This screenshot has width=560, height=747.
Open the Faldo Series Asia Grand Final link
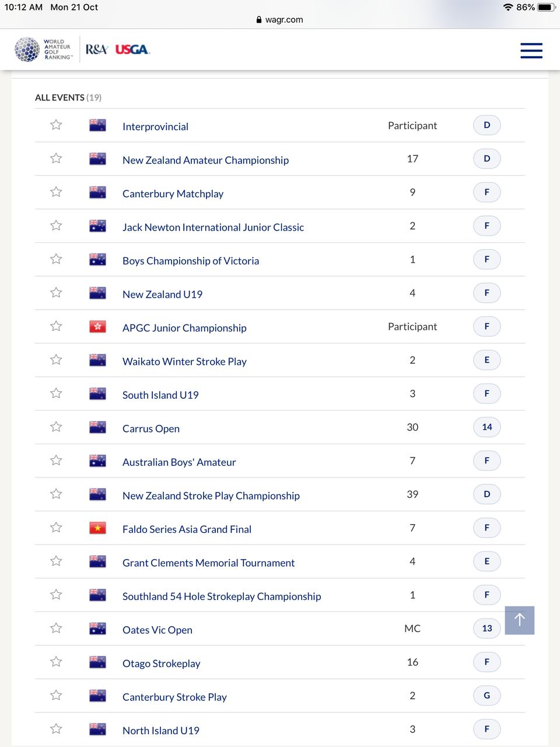[x=187, y=529]
